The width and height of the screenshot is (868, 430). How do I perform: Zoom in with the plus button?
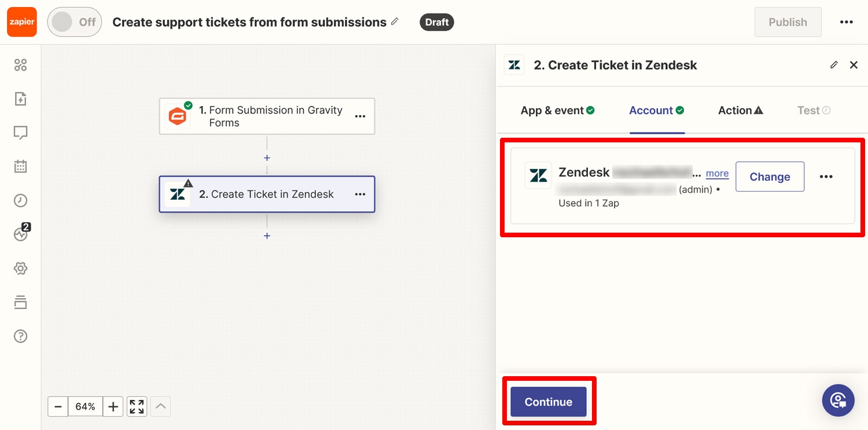tap(113, 406)
